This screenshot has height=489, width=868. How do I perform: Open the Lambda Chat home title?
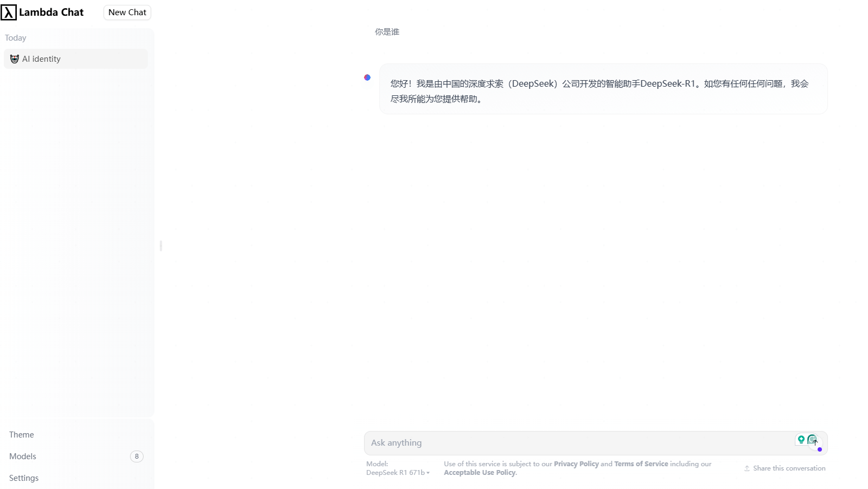pyautogui.click(x=51, y=12)
